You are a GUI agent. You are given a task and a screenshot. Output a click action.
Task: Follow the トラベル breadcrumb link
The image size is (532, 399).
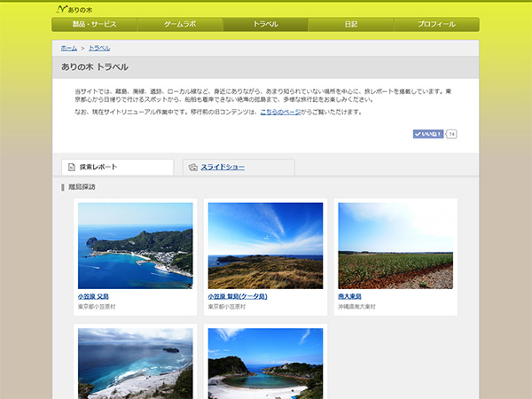(99, 48)
